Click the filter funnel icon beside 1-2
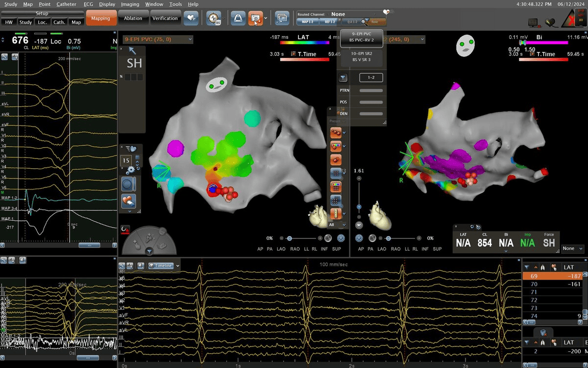Image resolution: width=588 pixels, height=368 pixels. coord(343,78)
